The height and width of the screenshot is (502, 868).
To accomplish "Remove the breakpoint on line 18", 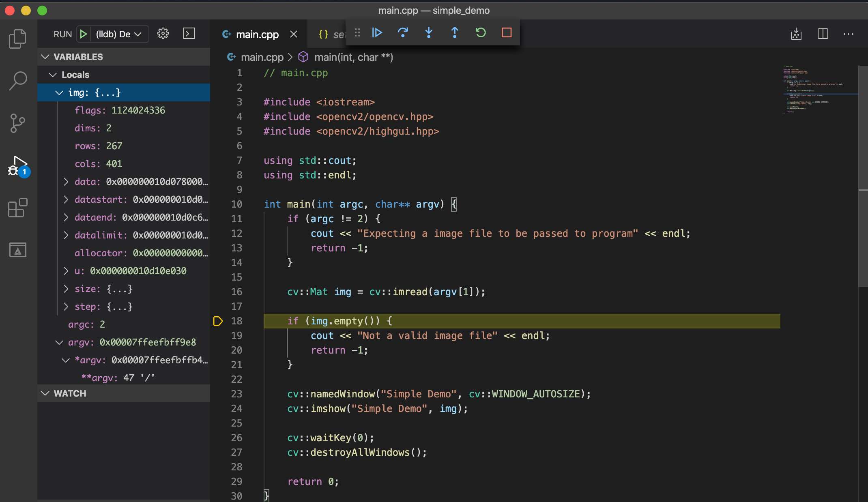I will [218, 321].
